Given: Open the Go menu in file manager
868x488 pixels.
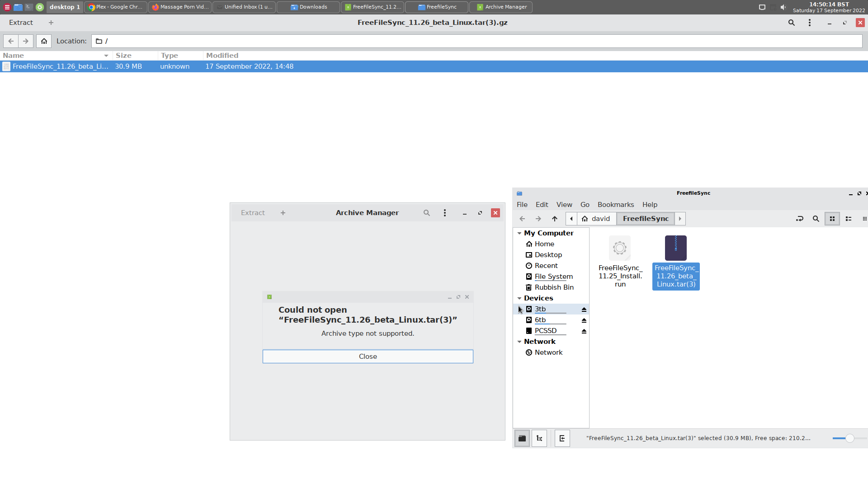Looking at the screenshot, I should (x=585, y=205).
